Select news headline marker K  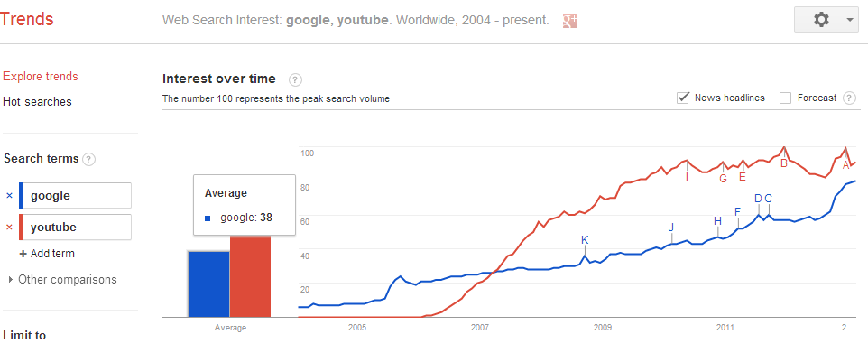(x=585, y=240)
